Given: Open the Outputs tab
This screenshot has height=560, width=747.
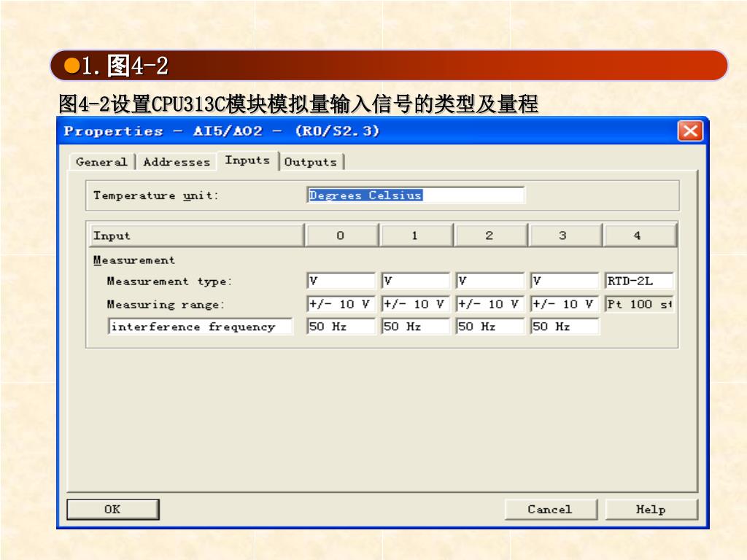Looking at the screenshot, I should coord(311,162).
